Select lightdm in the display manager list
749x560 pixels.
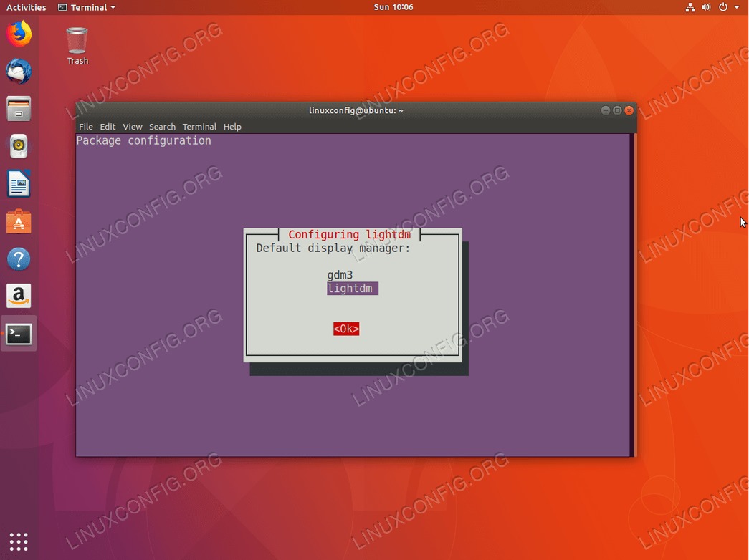[x=353, y=289]
